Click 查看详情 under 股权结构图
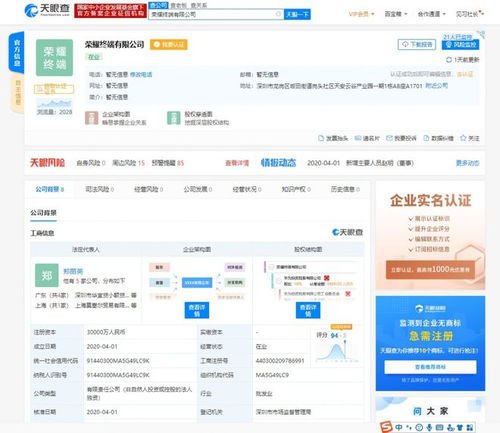Image resolution: width=500 pixels, height=433 pixels. point(308,310)
